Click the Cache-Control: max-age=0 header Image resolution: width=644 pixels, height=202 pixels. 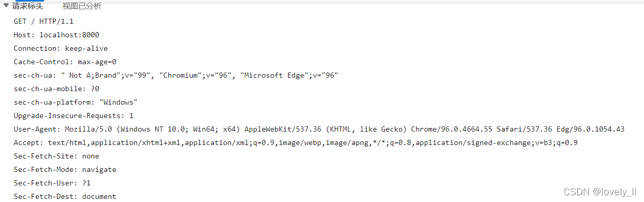(65, 62)
